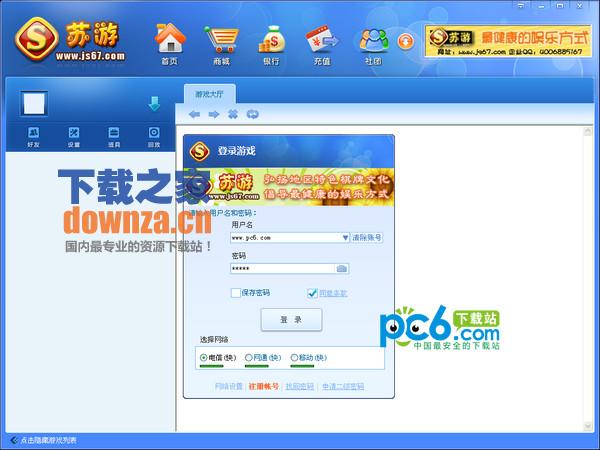The height and width of the screenshot is (450, 600).
Task: Click the 注册帐号 register account link
Action: pyautogui.click(x=264, y=386)
